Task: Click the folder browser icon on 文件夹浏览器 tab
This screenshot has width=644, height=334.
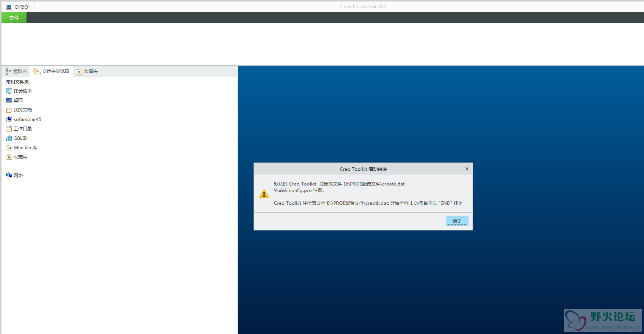Action: (x=37, y=71)
